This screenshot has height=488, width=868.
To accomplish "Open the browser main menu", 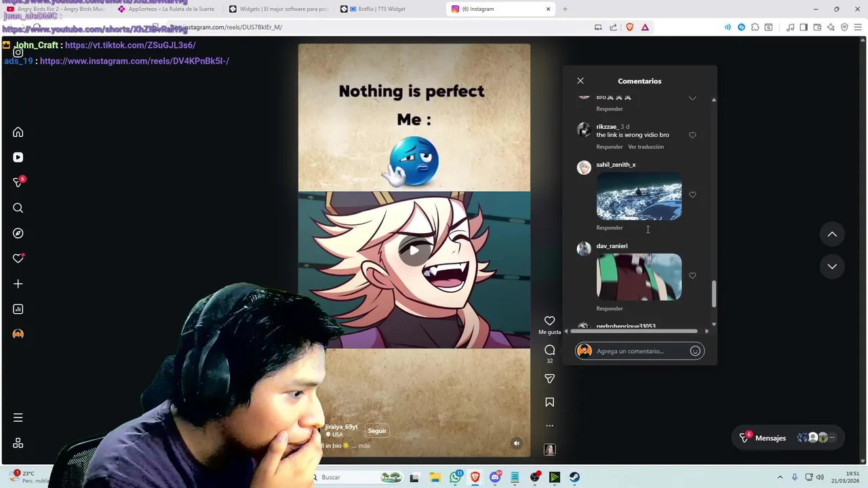I will coord(858,27).
